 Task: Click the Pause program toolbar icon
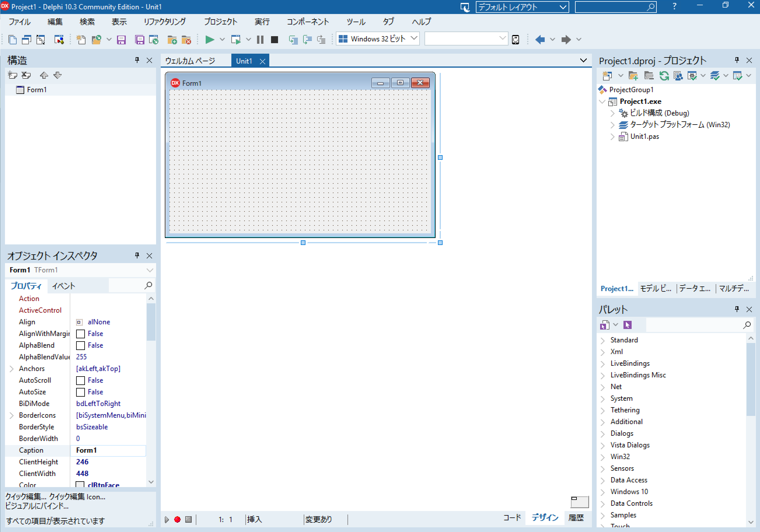click(260, 40)
